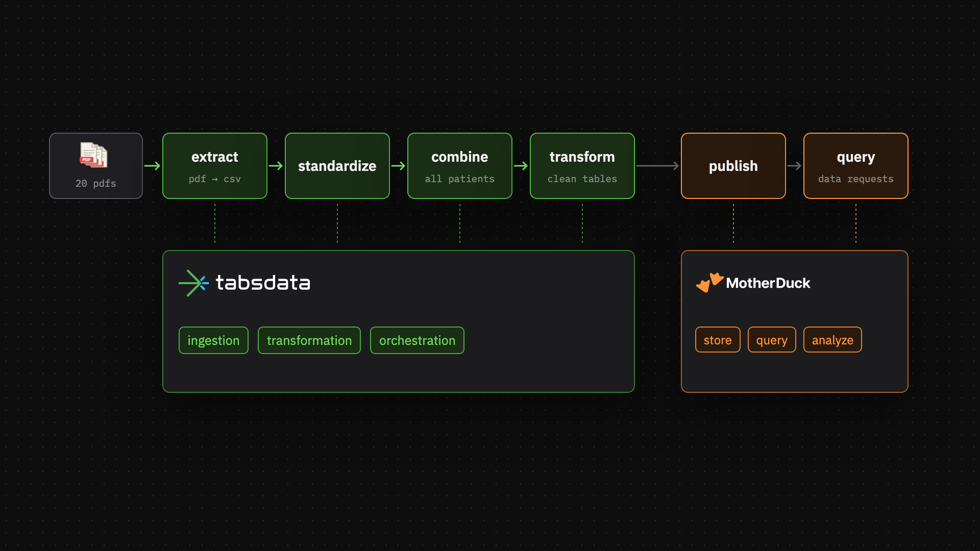980x551 pixels.
Task: Click the tabsdata arrow logo icon
Action: click(193, 283)
